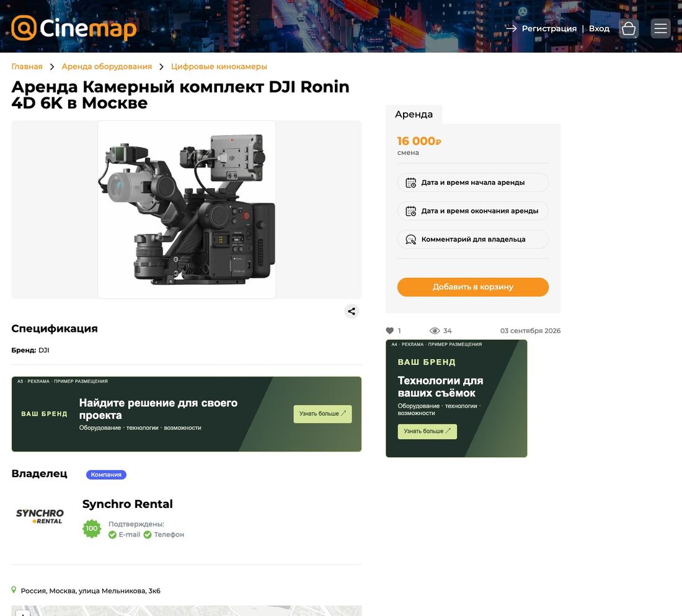
Task: Click the green location pin icon
Action: coord(14,590)
